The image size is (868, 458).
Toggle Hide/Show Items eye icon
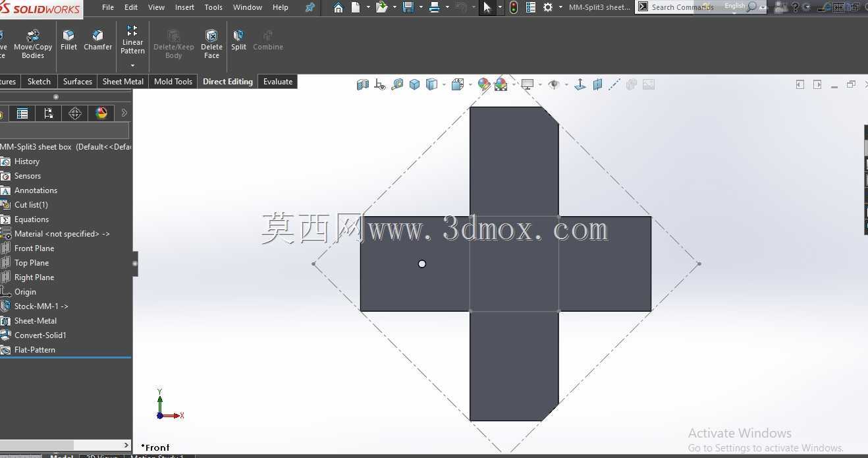click(553, 84)
